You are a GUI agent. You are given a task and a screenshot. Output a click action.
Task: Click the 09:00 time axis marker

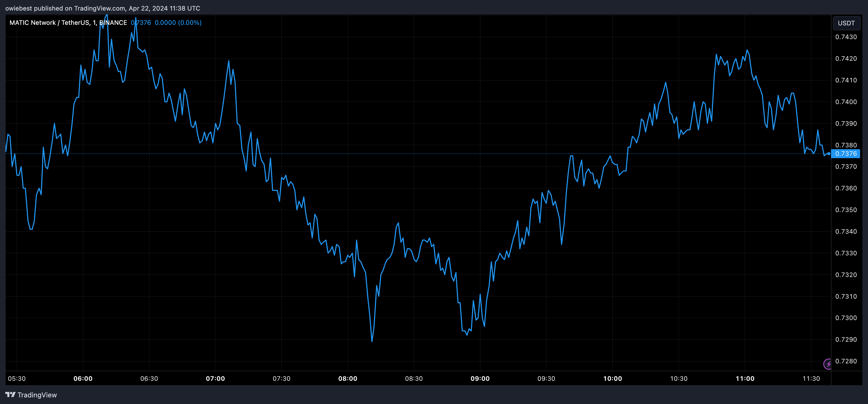[x=480, y=378]
